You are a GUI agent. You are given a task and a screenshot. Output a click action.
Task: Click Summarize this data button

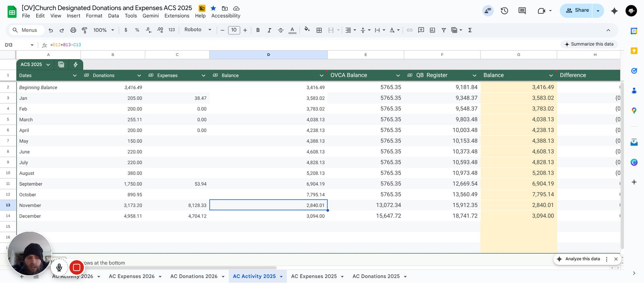coord(589,44)
